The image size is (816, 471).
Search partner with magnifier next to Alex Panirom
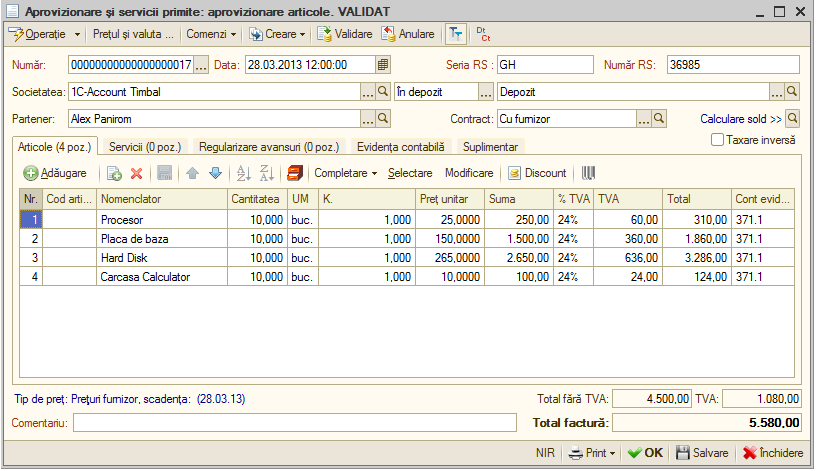click(x=383, y=119)
